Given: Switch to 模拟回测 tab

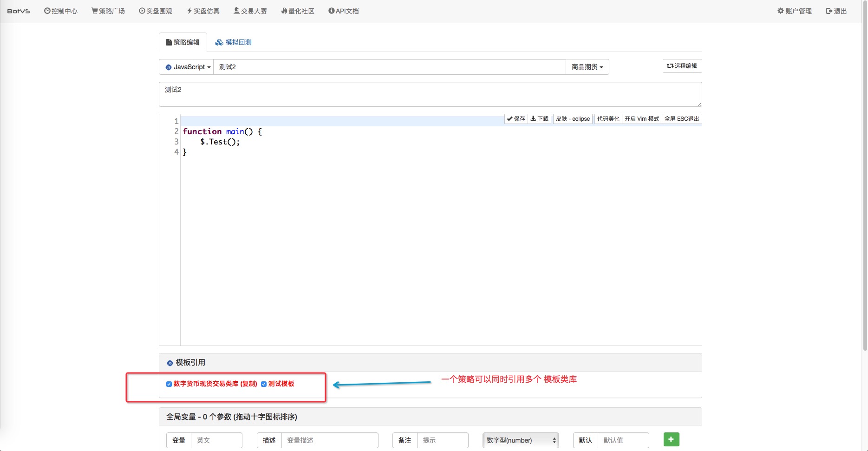Looking at the screenshot, I should 233,42.
